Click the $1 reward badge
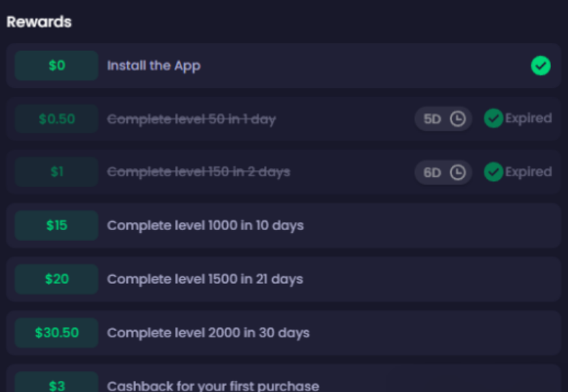Viewport: 568px width, 392px height. [56, 172]
